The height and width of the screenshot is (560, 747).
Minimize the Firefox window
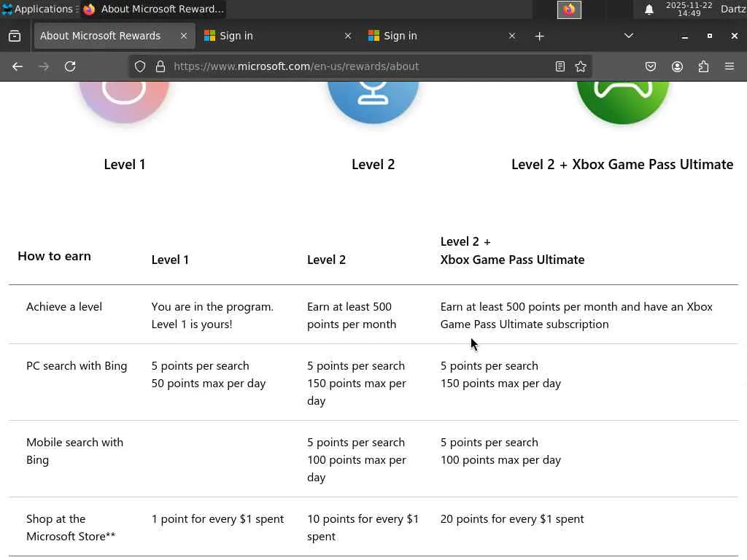684,36
